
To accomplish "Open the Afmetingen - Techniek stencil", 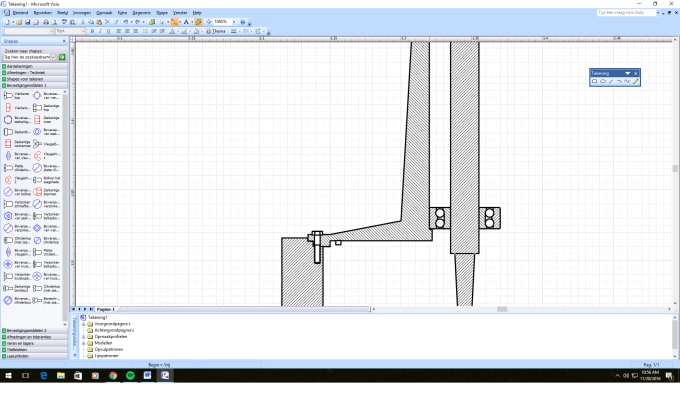I will tap(34, 72).
